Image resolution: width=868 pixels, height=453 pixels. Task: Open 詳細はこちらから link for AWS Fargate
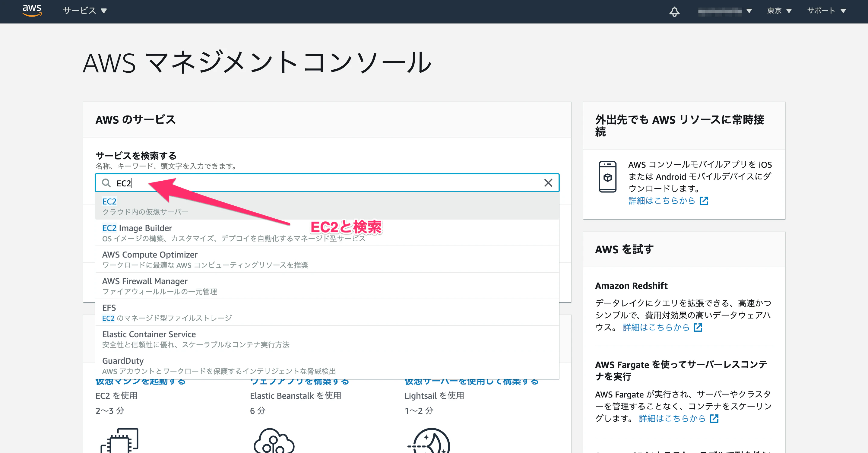click(x=672, y=418)
